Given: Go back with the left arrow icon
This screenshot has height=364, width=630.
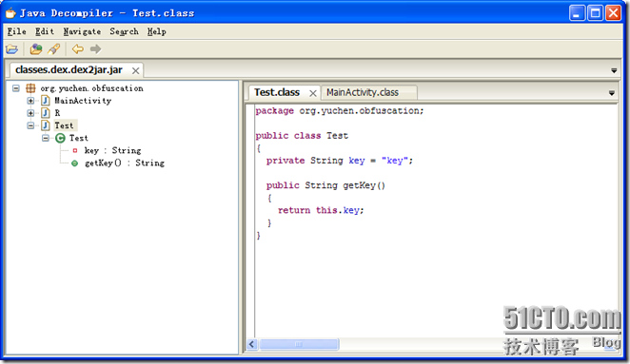Looking at the screenshot, I should [x=77, y=49].
